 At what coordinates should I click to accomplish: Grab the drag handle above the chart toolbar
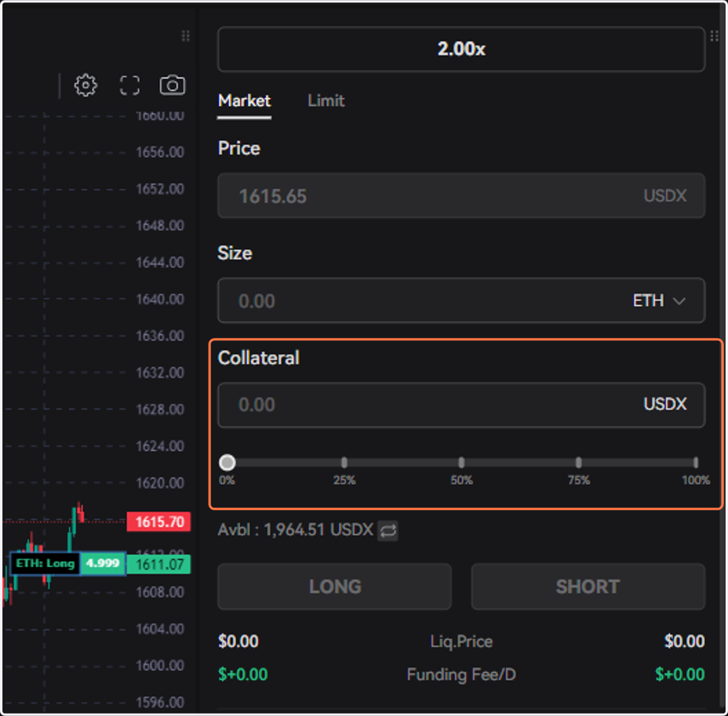click(x=186, y=36)
